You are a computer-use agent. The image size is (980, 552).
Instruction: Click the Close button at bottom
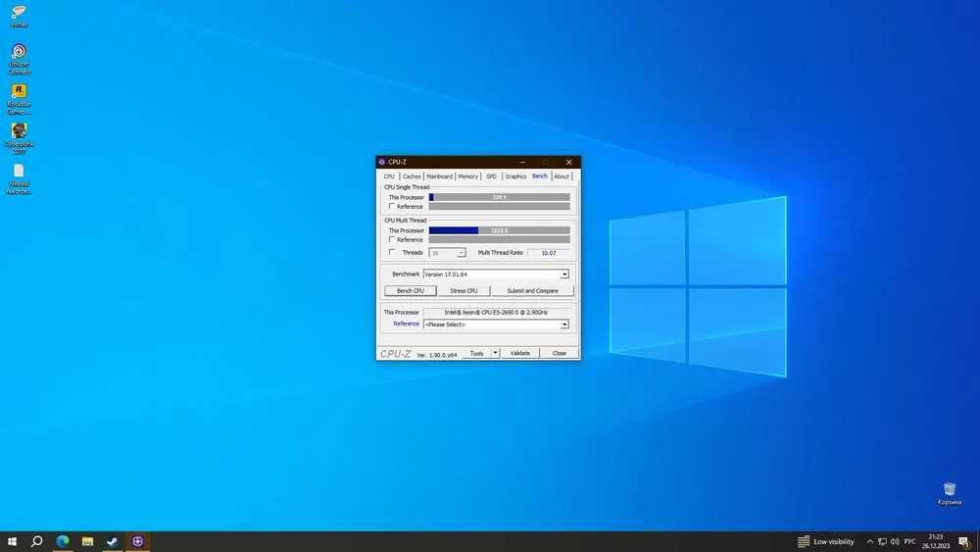click(x=560, y=353)
